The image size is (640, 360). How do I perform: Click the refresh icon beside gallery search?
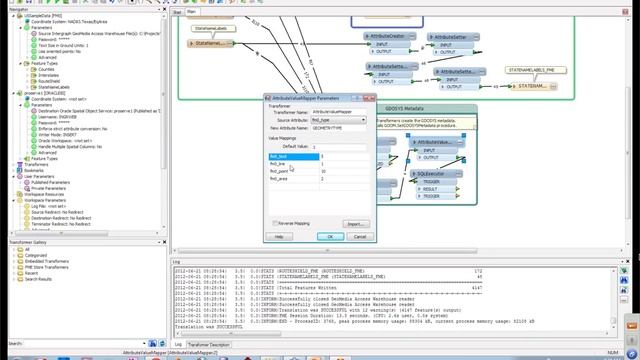(162, 344)
